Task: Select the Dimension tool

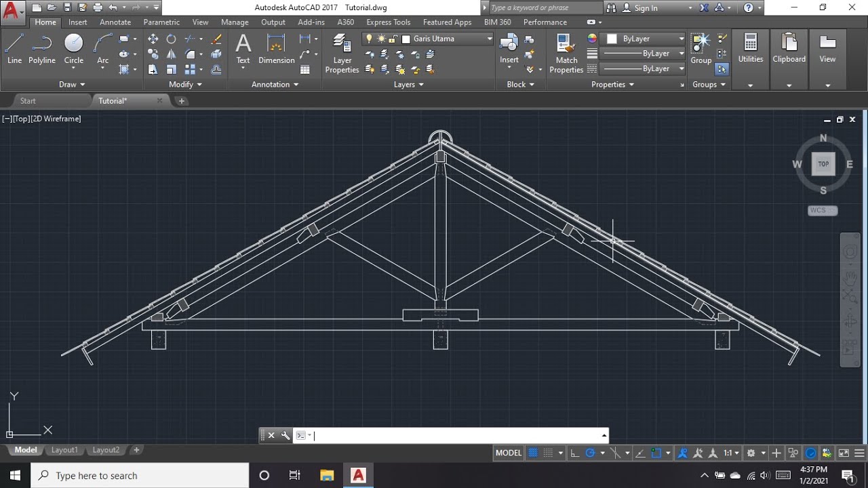Action: click(277, 49)
